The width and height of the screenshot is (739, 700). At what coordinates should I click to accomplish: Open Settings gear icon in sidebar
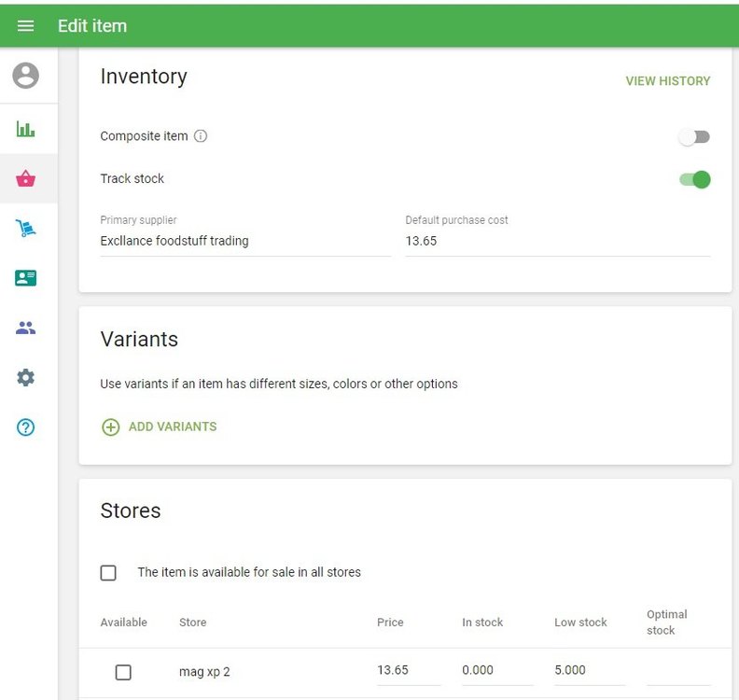click(26, 378)
